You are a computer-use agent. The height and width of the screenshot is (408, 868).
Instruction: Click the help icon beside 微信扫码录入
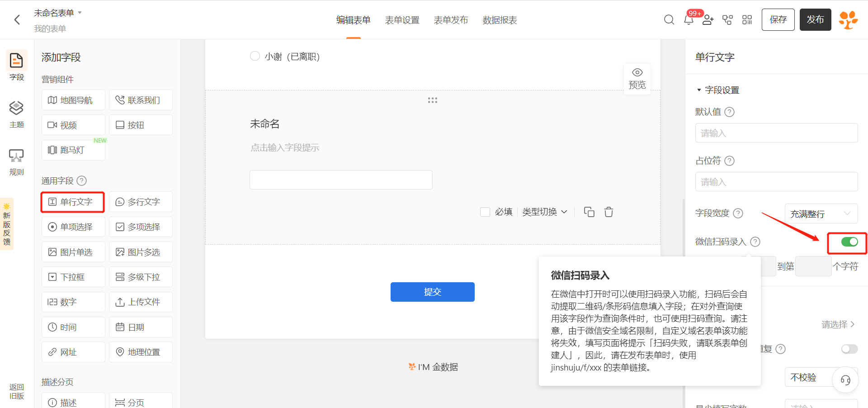[x=755, y=242]
